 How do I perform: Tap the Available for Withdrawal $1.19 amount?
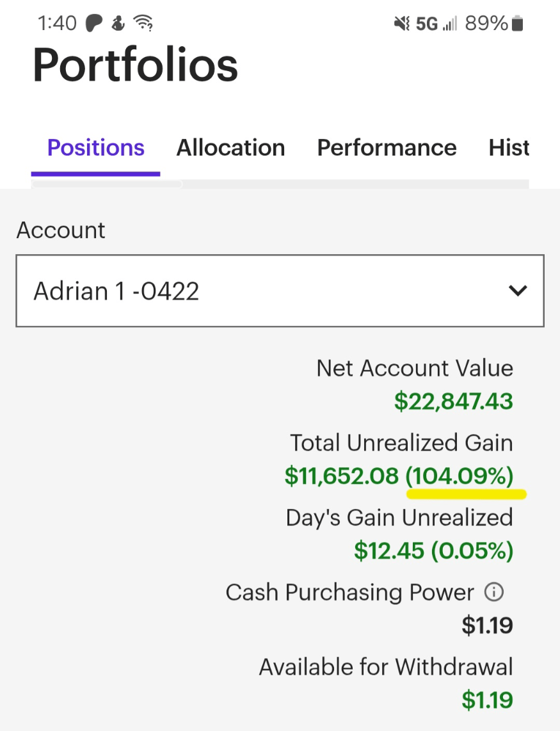point(487,700)
